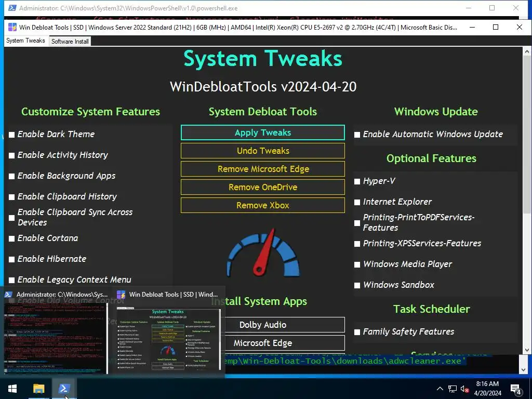Click the Remove Xbox button
The image size is (532, 399).
pos(262,205)
